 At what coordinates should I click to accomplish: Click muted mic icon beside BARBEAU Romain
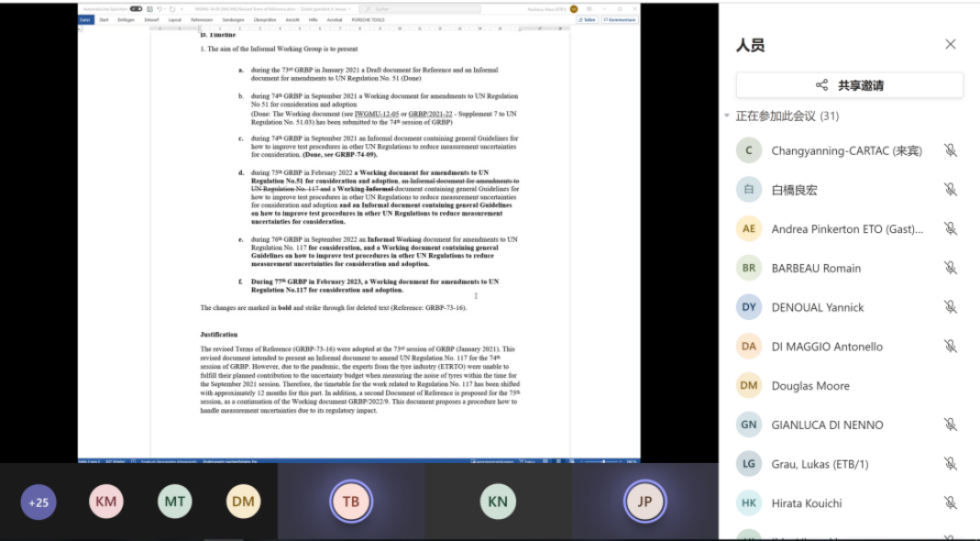pyautogui.click(x=950, y=268)
